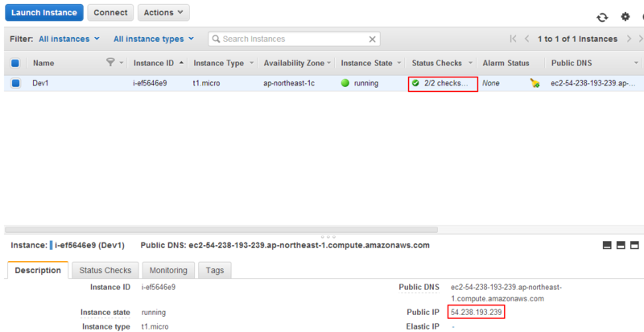Switch to the Monitoring tab
The height and width of the screenshot is (332, 644).
(168, 271)
